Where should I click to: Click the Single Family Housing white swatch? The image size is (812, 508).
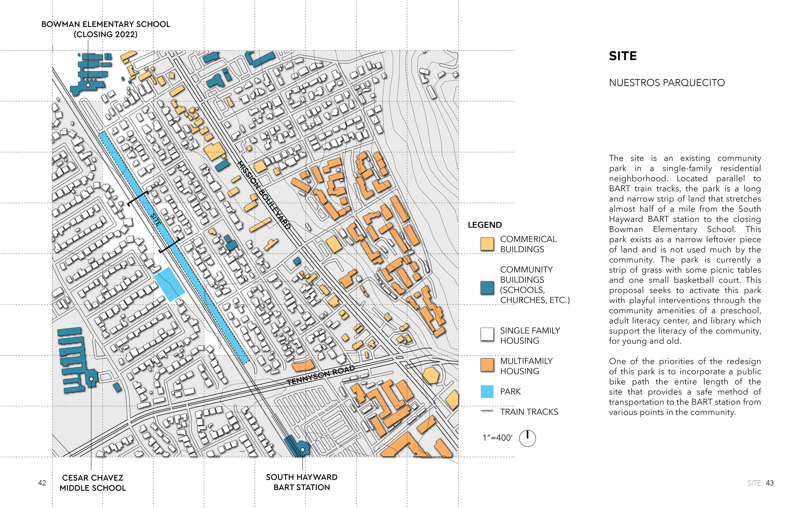(x=487, y=334)
